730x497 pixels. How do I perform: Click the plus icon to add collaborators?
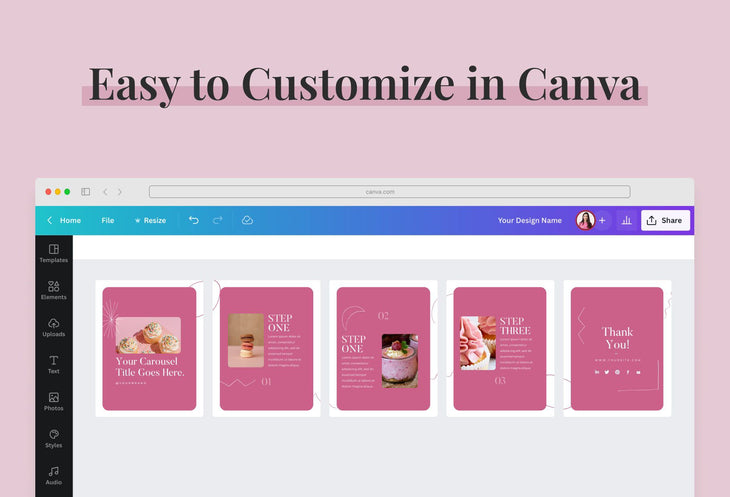pos(602,220)
